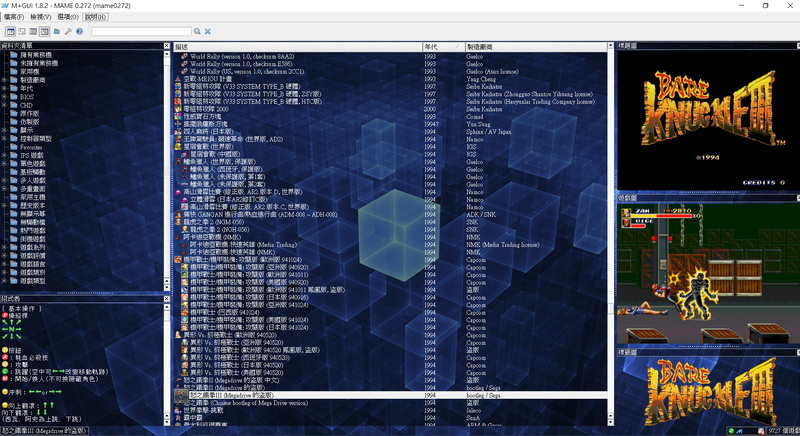Image resolution: width=800 pixels, height=436 pixels.
Task: Close the 招式表 move list panel
Action: coord(166,299)
